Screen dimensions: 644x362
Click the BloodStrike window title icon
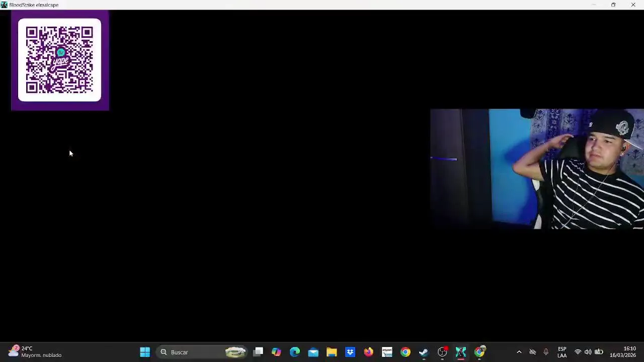(x=4, y=5)
